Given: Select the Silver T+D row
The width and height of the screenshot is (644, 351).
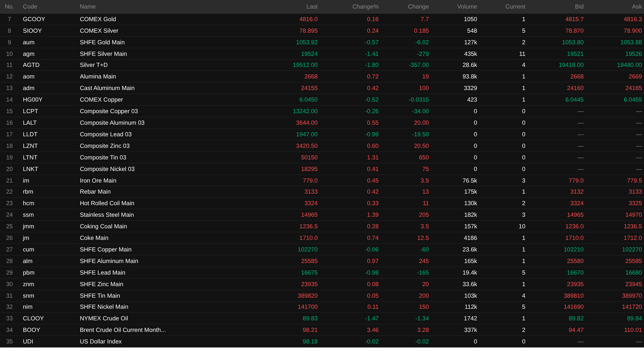Looking at the screenshot, I should (94, 65).
